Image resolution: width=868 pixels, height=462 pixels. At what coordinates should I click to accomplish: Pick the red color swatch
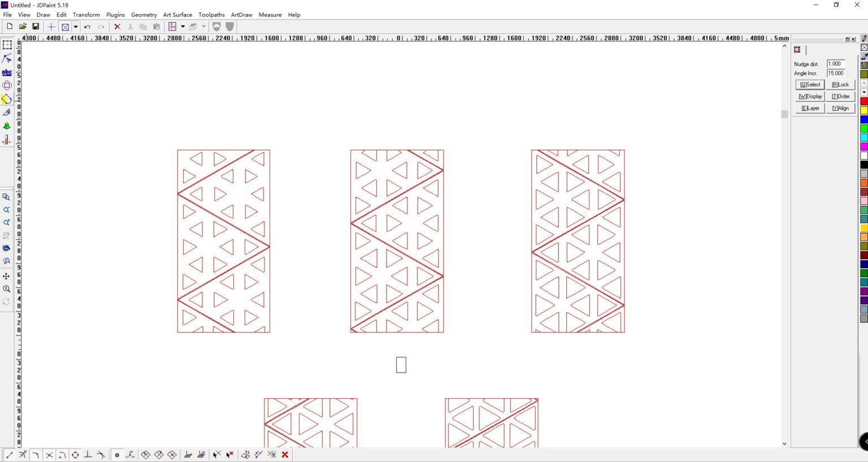[864, 101]
